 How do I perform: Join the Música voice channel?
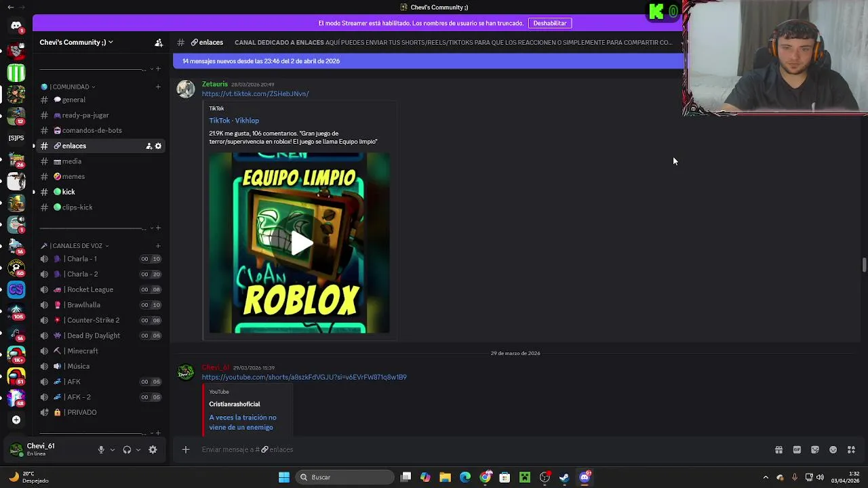(x=100, y=366)
